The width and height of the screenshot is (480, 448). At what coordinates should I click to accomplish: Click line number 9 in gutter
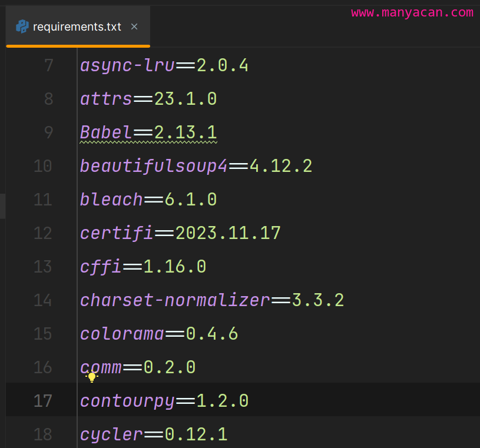click(x=49, y=132)
